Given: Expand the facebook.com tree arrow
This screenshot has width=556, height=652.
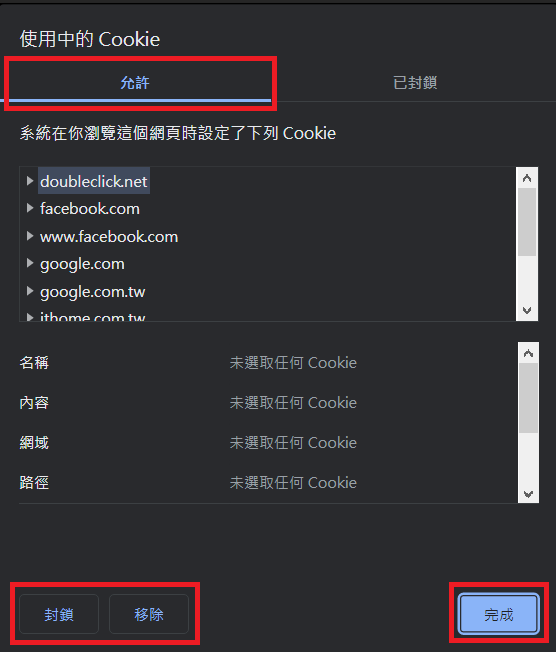Looking at the screenshot, I should [x=30, y=208].
